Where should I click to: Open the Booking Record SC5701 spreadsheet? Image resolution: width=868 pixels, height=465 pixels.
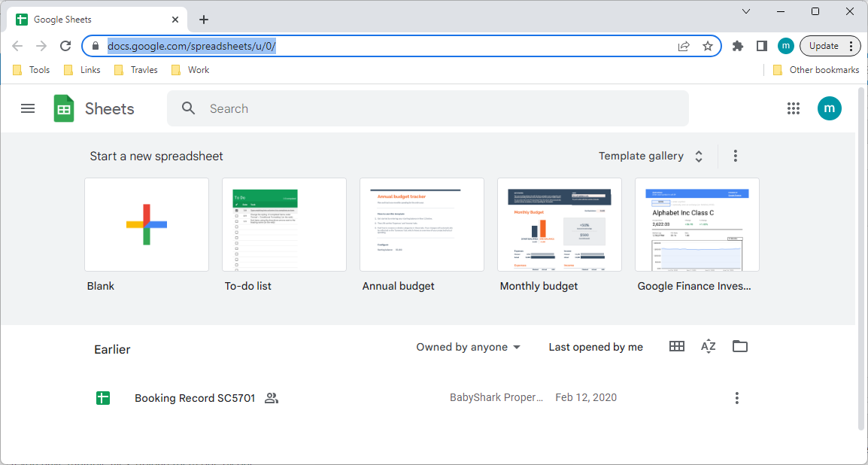click(x=195, y=398)
